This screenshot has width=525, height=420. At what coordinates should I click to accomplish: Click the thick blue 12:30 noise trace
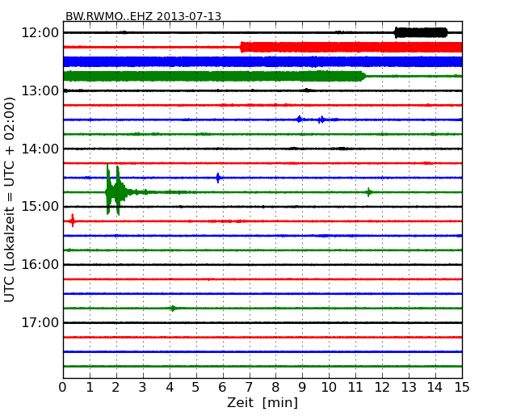[262, 62]
